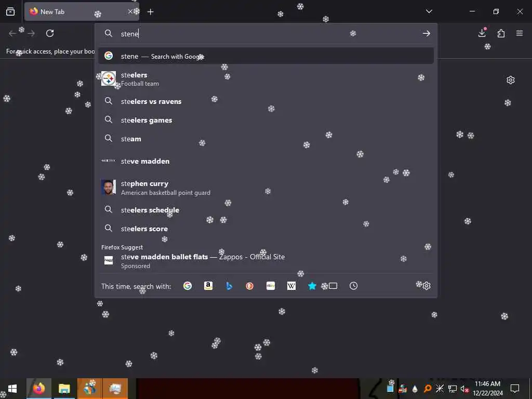Search this time with eBay icon
The height and width of the screenshot is (399, 532).
click(271, 286)
